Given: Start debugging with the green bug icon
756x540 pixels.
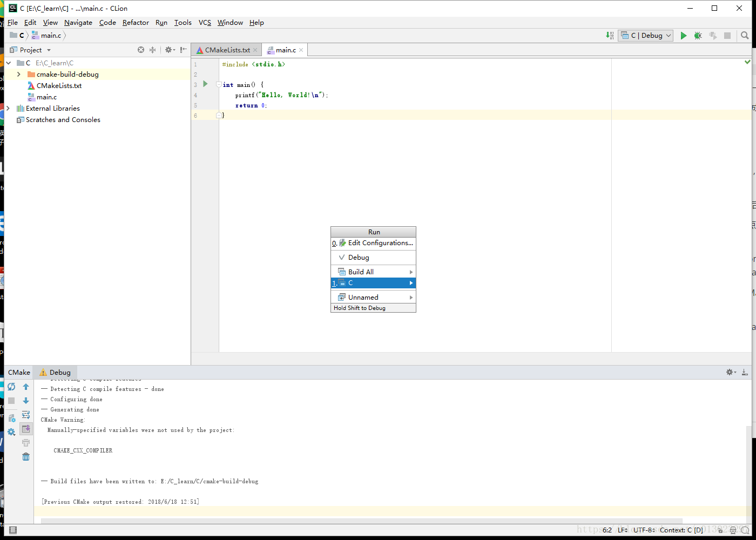Looking at the screenshot, I should pos(698,36).
